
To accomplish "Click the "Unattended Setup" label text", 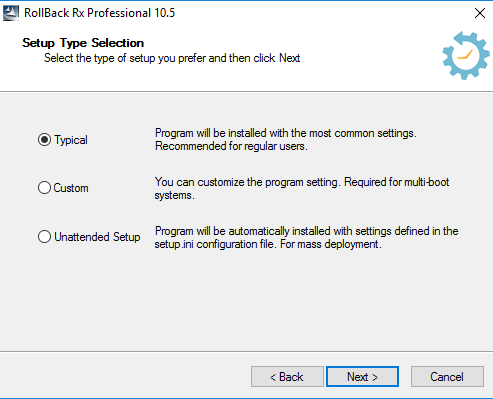I will (x=97, y=237).
